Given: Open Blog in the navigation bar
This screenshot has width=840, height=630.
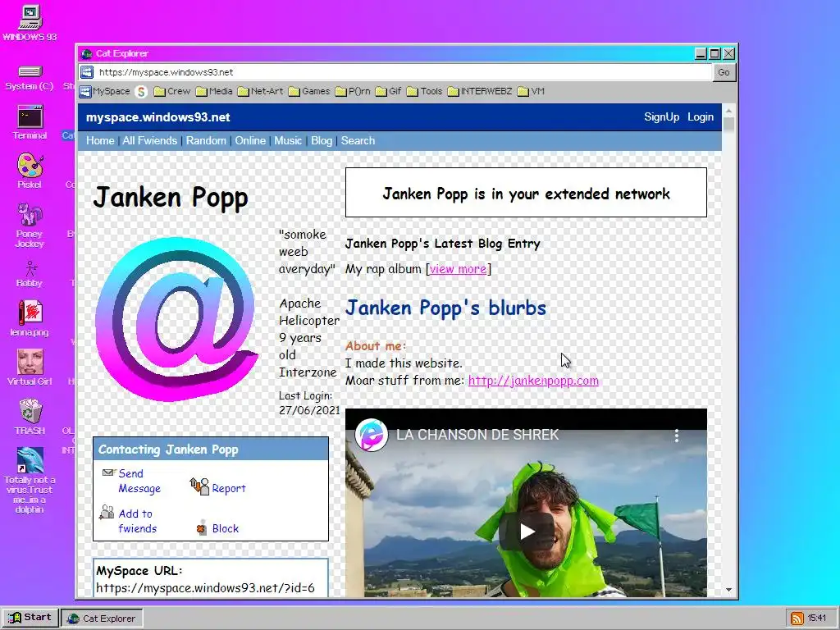Looking at the screenshot, I should tap(322, 140).
